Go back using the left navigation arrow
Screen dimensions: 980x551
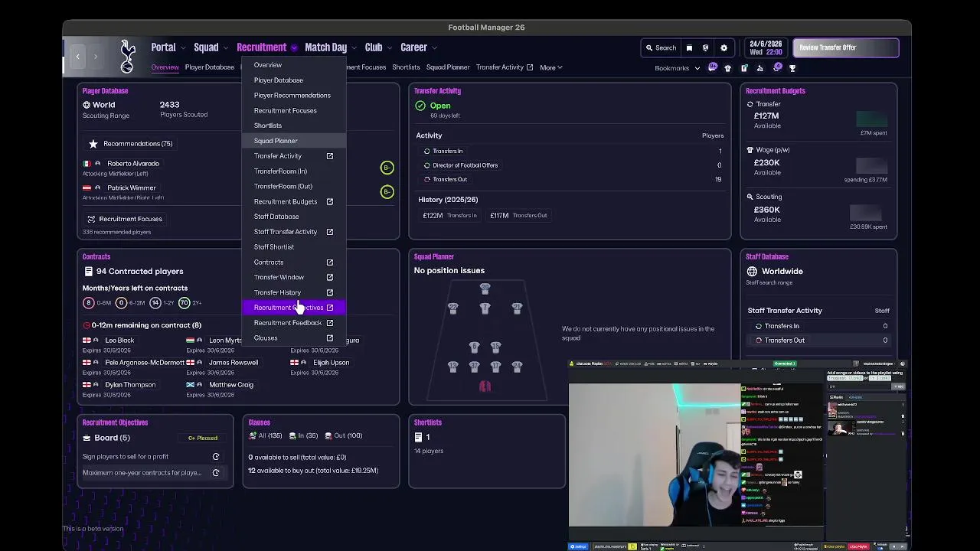tap(77, 57)
